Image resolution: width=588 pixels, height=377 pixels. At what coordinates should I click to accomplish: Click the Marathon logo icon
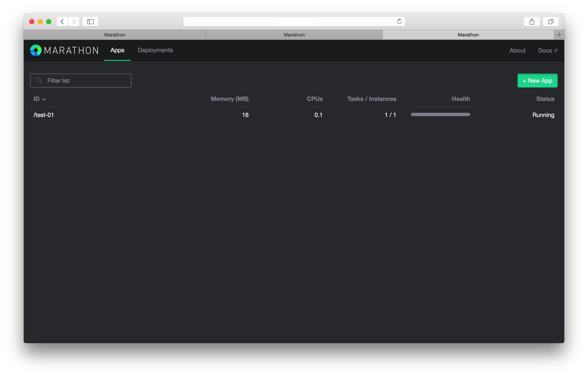pos(36,50)
